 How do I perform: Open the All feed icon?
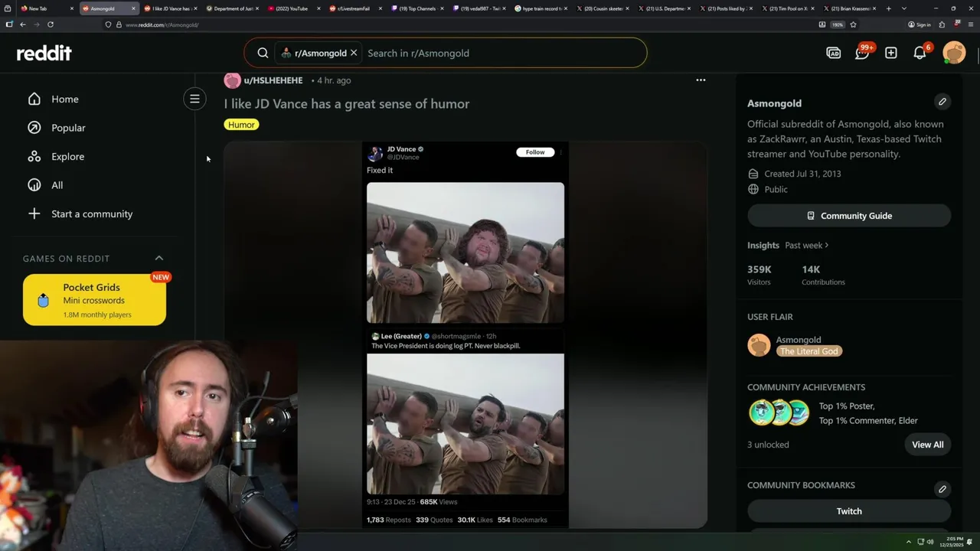[x=34, y=185]
